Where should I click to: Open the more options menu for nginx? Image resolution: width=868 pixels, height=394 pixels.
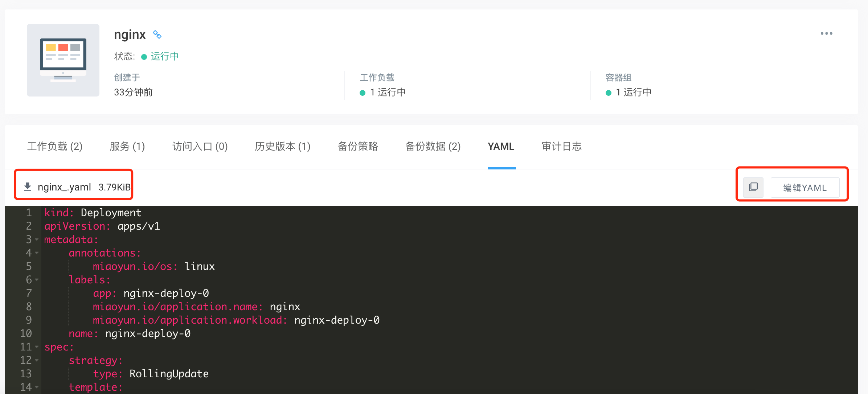click(826, 33)
